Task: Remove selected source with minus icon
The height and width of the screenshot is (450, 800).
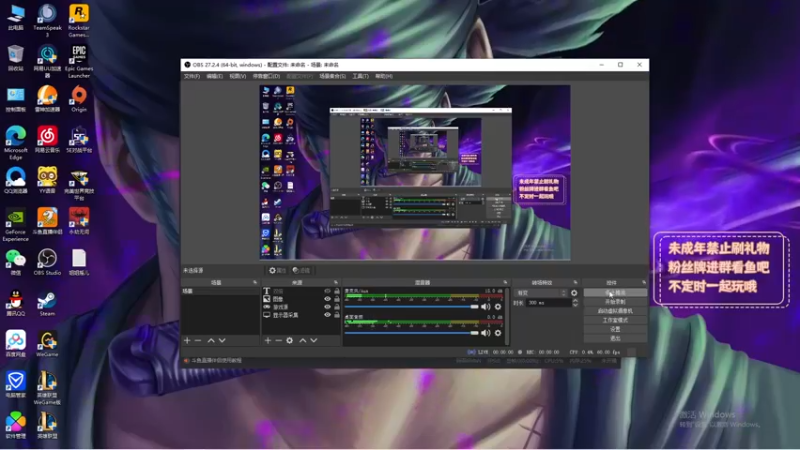Action: click(279, 340)
